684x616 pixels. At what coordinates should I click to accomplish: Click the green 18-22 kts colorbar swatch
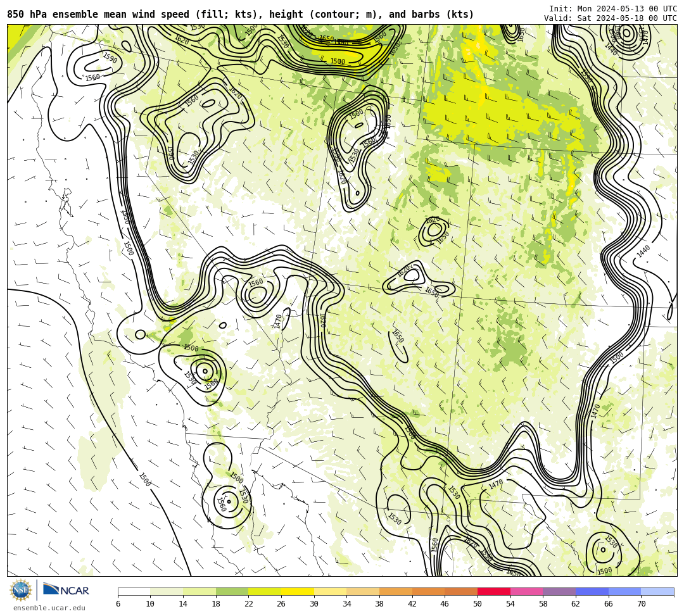232,591
